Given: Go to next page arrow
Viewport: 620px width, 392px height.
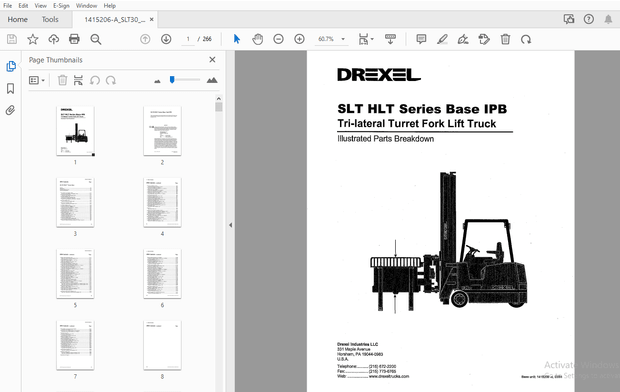Looking at the screenshot, I should click(166, 39).
